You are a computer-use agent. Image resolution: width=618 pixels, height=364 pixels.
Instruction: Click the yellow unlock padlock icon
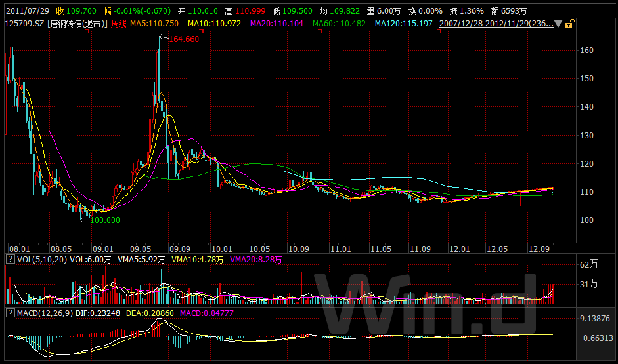point(569,24)
